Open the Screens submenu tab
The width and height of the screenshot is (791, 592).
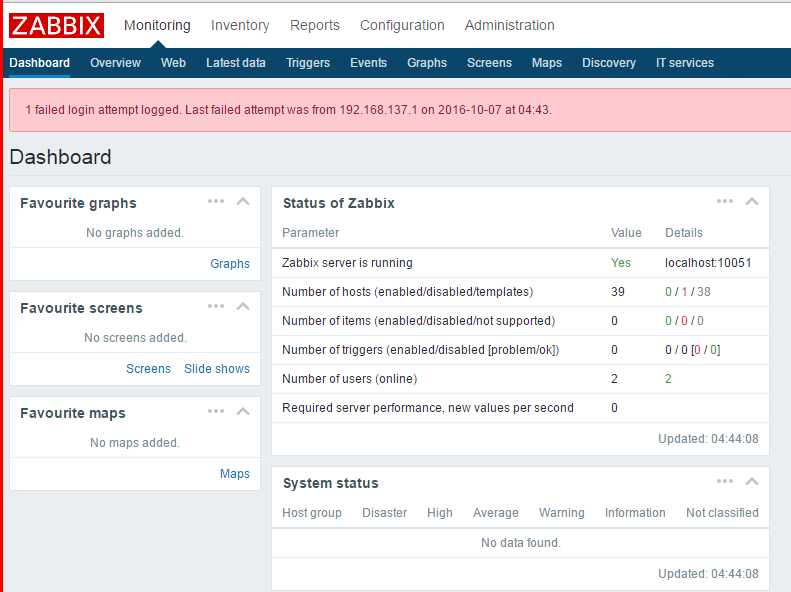coord(489,63)
